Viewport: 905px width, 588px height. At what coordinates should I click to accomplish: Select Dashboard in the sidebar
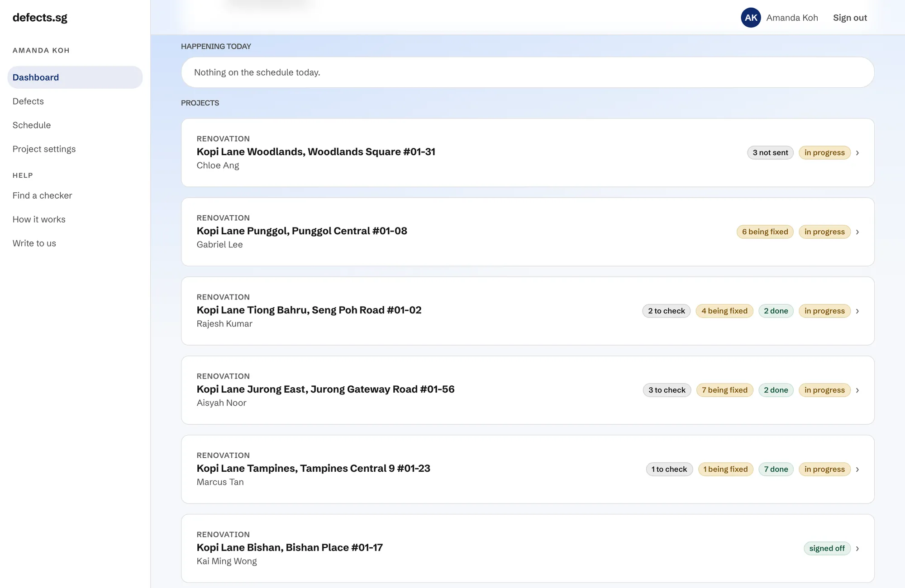(75, 77)
